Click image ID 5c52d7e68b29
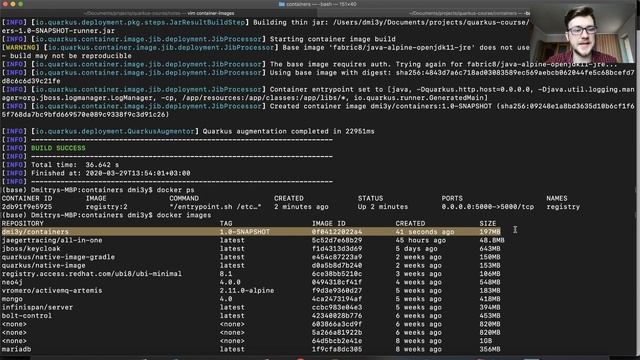 click(x=337, y=240)
